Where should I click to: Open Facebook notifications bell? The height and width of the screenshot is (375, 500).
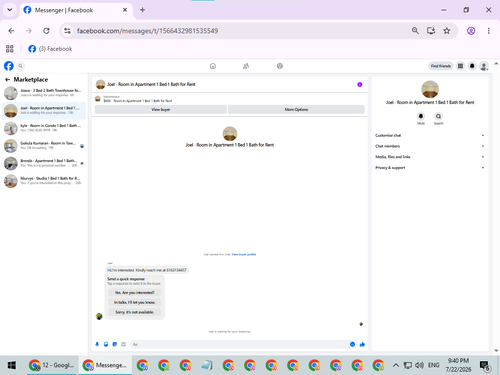[x=472, y=66]
